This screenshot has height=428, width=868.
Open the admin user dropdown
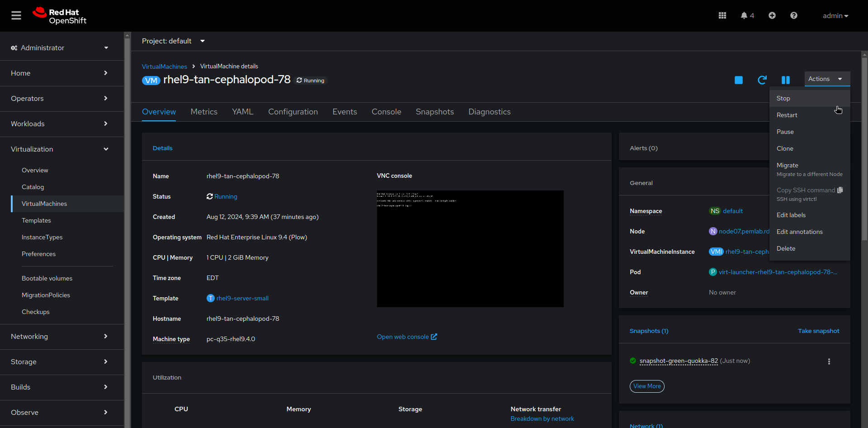coord(835,15)
